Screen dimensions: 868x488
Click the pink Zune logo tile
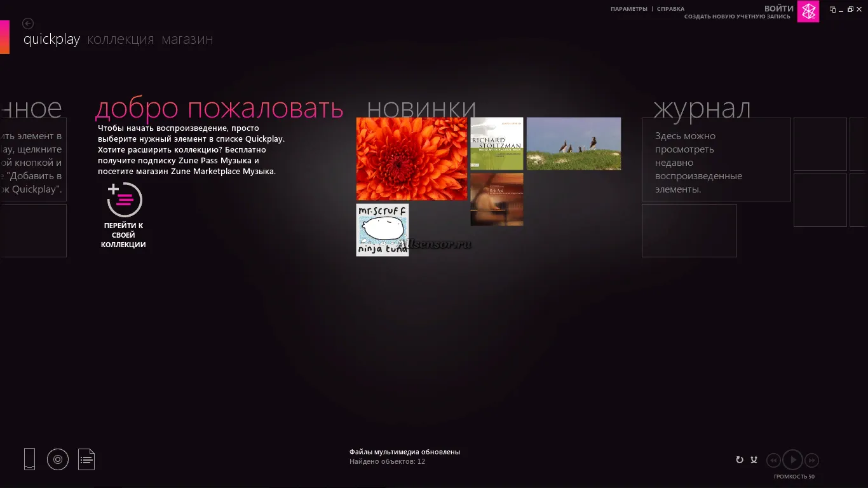point(808,11)
